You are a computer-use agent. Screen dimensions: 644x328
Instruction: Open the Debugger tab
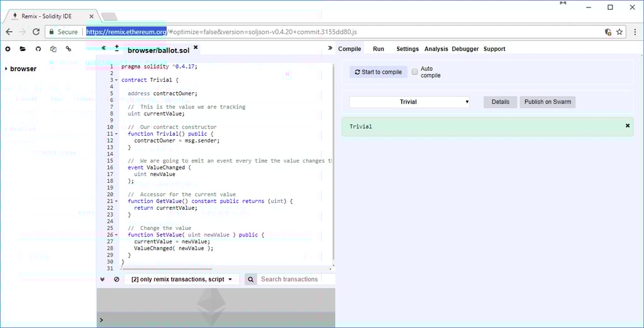(x=465, y=49)
